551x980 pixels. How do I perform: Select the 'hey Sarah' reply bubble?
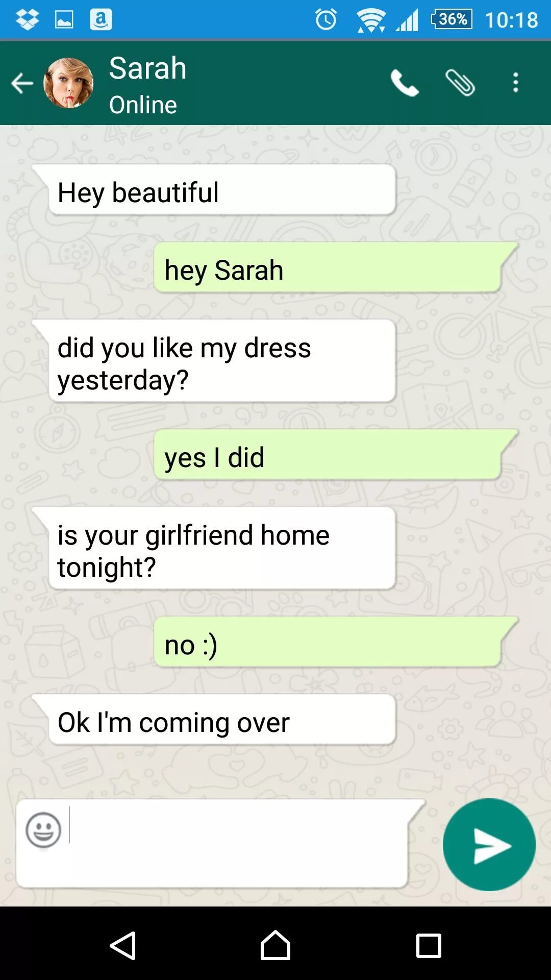[x=336, y=267]
